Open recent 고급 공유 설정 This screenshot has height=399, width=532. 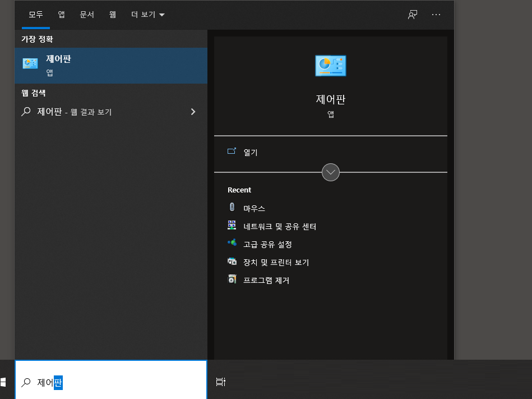267,245
